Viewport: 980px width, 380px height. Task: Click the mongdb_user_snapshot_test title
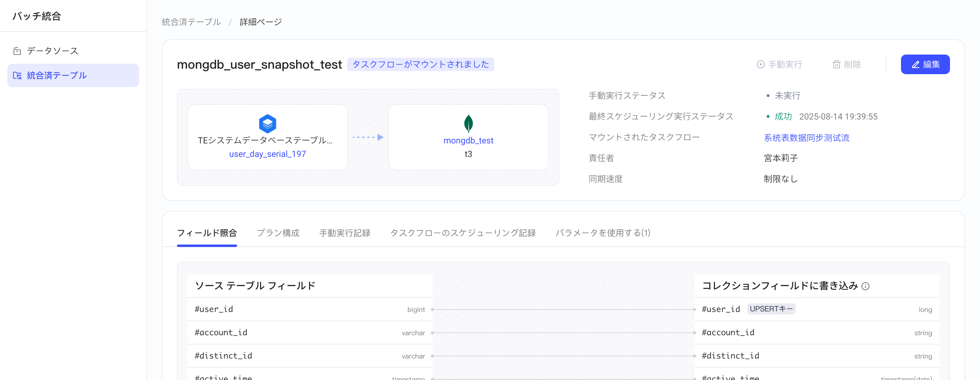tap(259, 64)
